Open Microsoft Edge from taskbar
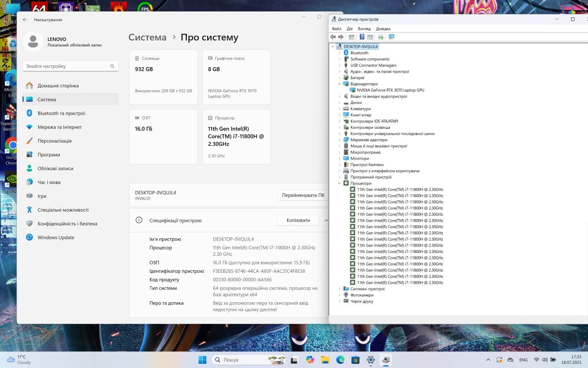 [340, 360]
